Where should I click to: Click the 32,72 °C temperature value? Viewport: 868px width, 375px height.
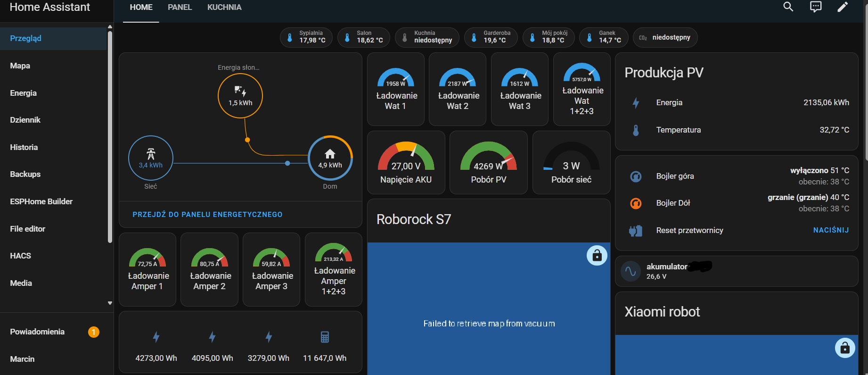[x=834, y=130]
